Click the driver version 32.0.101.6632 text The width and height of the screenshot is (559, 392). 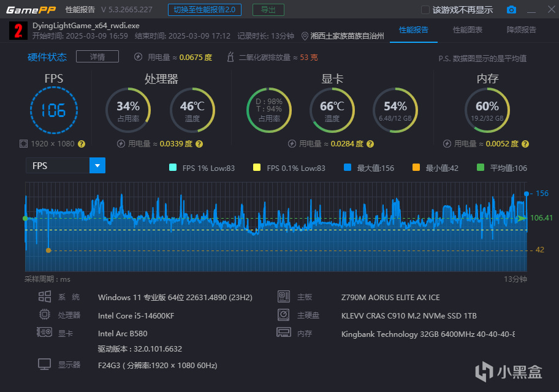click(140, 349)
